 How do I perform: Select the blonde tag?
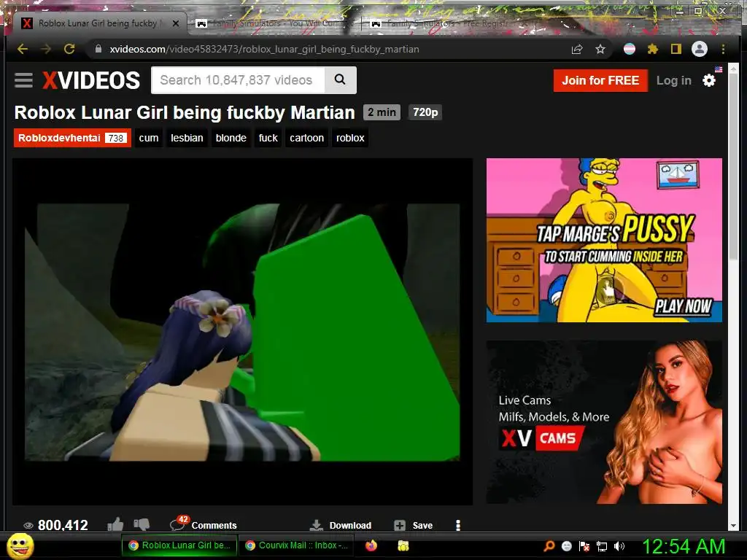point(231,138)
